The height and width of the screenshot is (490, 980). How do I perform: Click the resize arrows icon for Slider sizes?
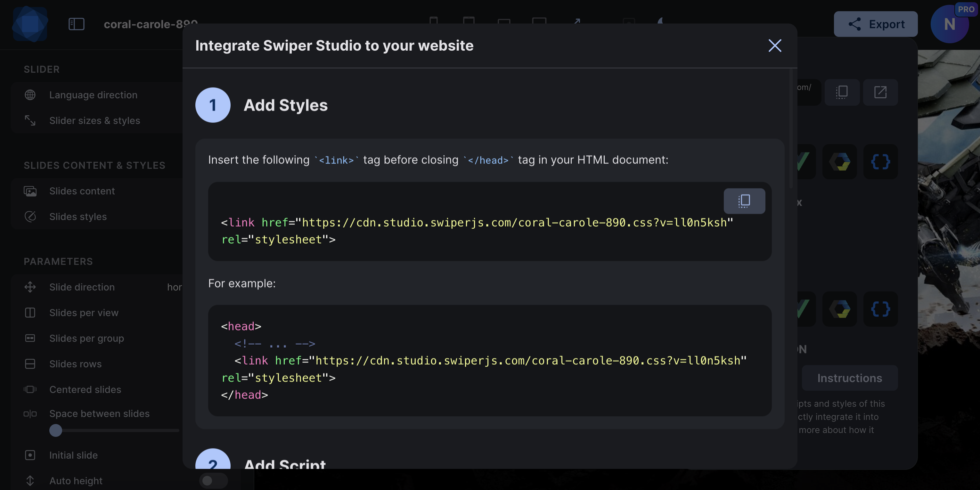coord(30,120)
